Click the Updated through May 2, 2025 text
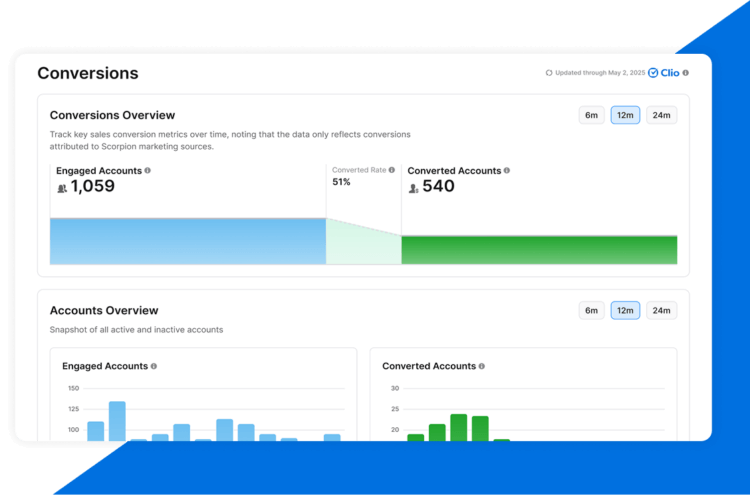The width and height of the screenshot is (750, 495). pos(599,73)
